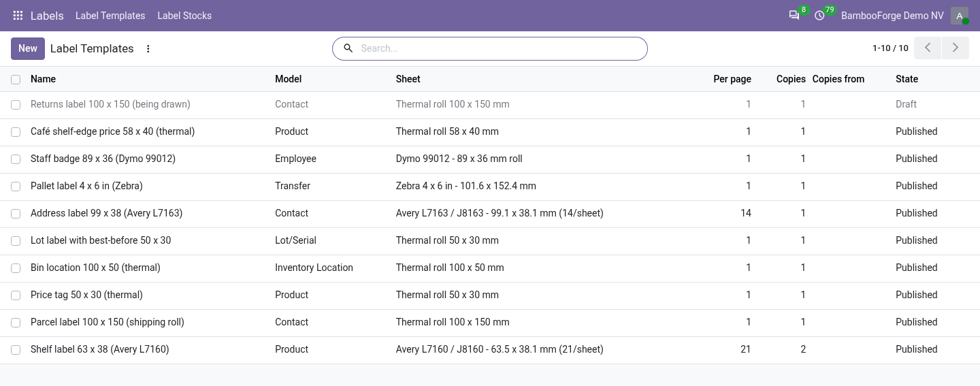Focus the Search input field
This screenshot has width=980, height=386.
500,48
